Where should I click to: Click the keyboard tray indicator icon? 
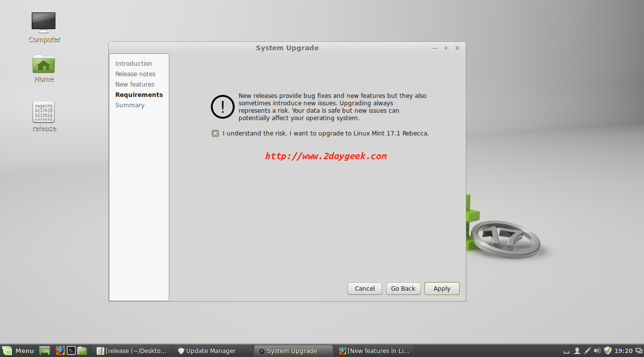click(x=566, y=351)
